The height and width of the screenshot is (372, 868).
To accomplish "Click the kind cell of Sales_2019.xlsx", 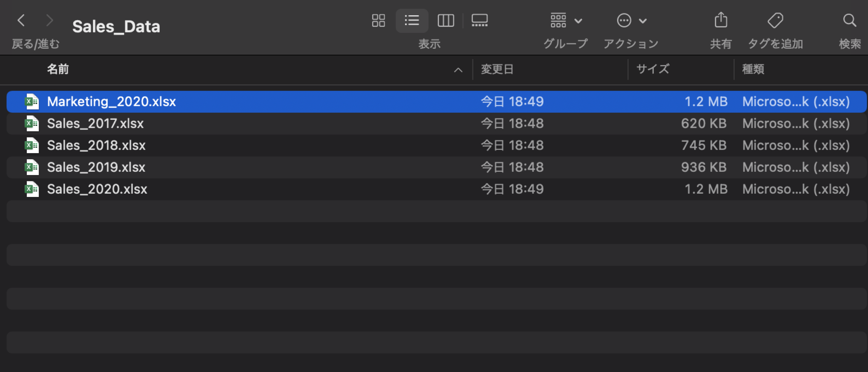I will pos(796,167).
